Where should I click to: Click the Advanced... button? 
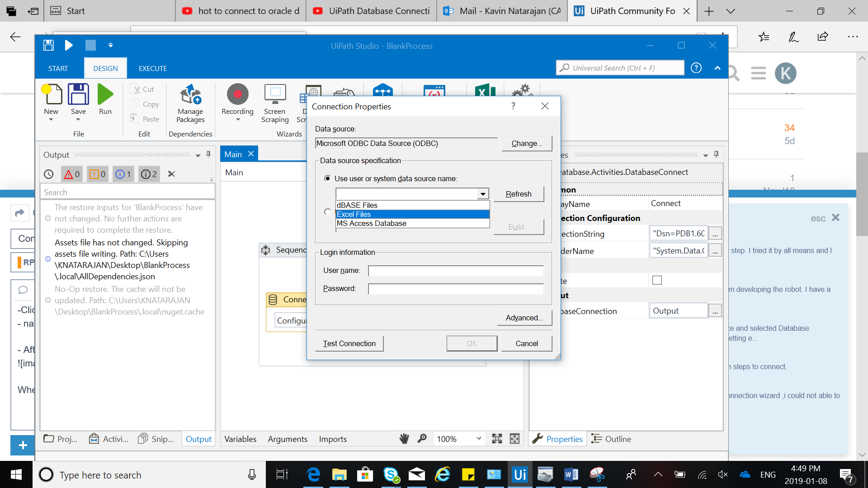(x=524, y=318)
